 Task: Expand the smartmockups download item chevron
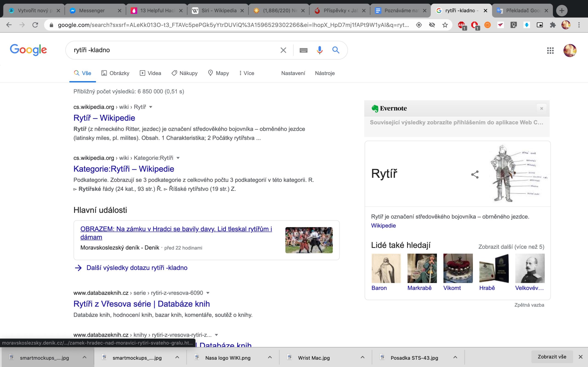tap(84, 357)
